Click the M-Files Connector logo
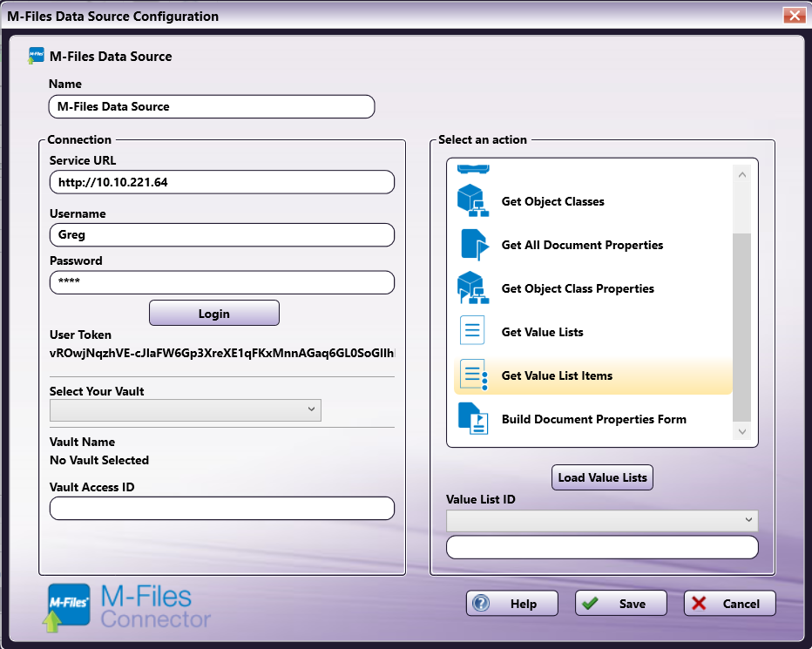This screenshot has width=812, height=649. (x=126, y=607)
